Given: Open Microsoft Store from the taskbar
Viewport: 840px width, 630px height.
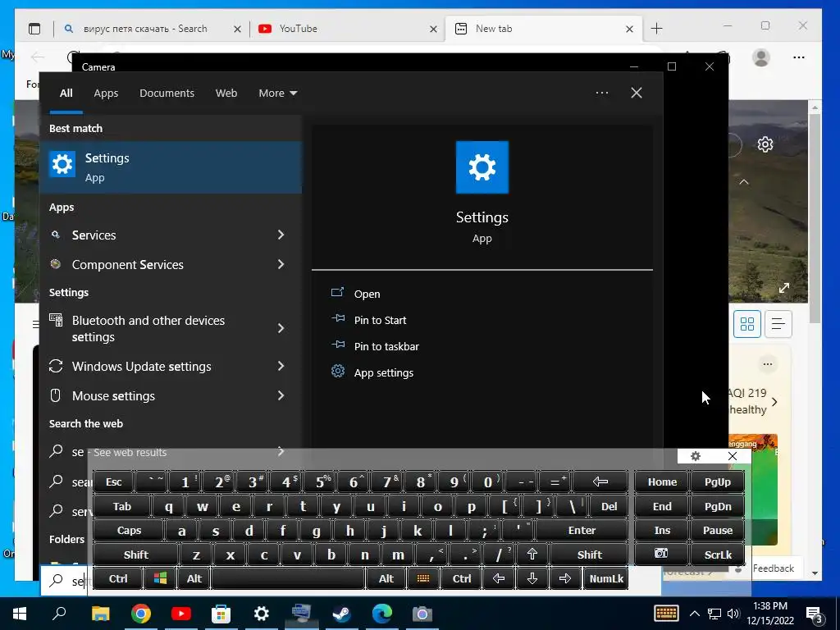Looking at the screenshot, I should 221,614.
